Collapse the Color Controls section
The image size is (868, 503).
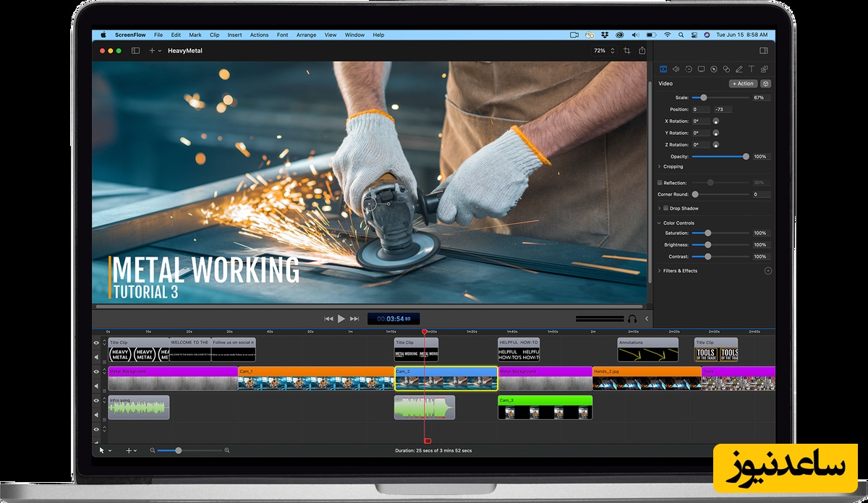658,223
